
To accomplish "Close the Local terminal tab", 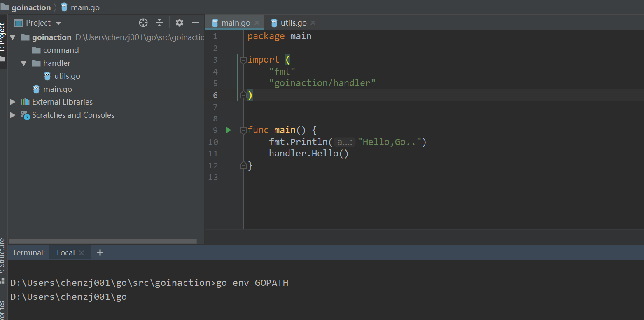I will (82, 253).
